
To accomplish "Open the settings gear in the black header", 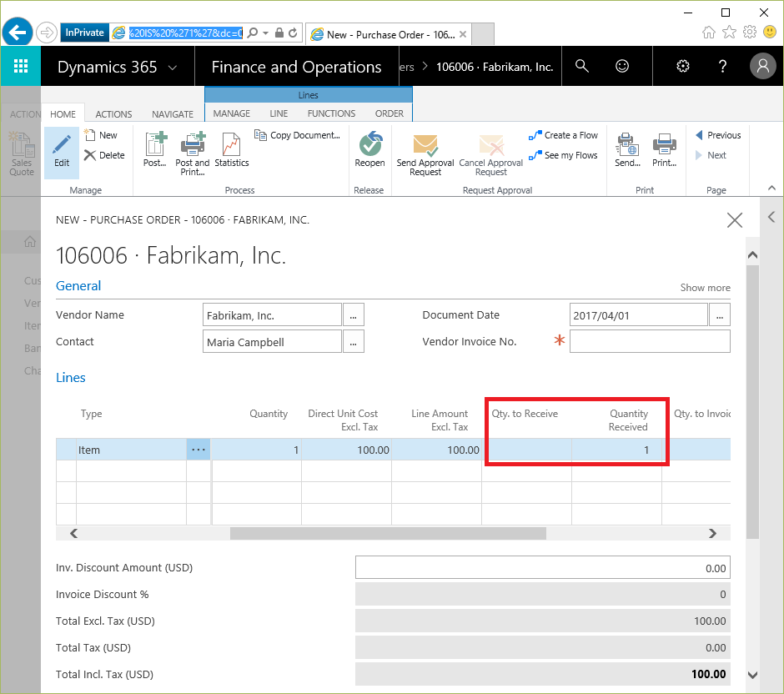I will point(683,66).
